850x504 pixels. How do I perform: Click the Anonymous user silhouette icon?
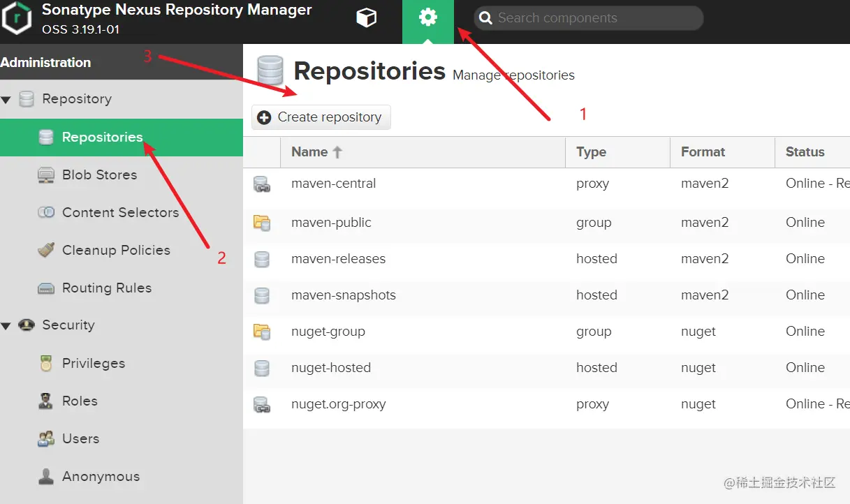(46, 477)
